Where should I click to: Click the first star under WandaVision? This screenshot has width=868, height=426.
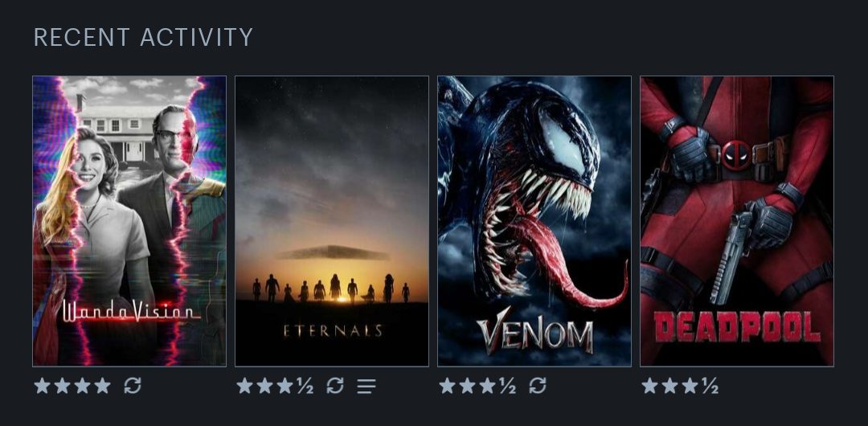42,385
